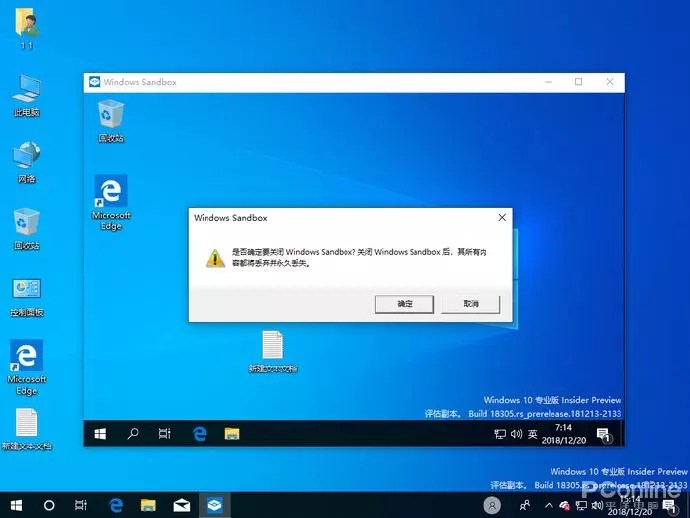
Task: Click 确定 to confirm closing Sandbox
Action: click(x=404, y=304)
